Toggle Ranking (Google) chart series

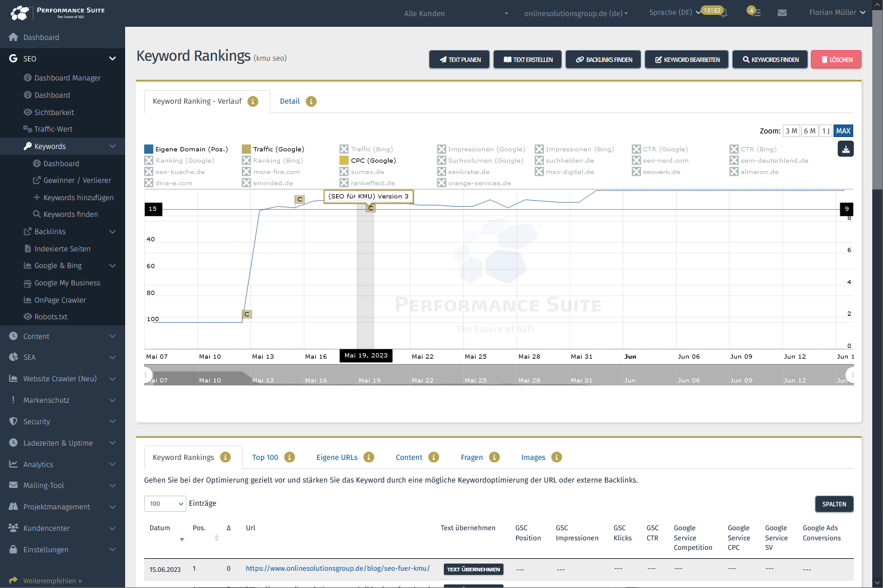pos(149,160)
